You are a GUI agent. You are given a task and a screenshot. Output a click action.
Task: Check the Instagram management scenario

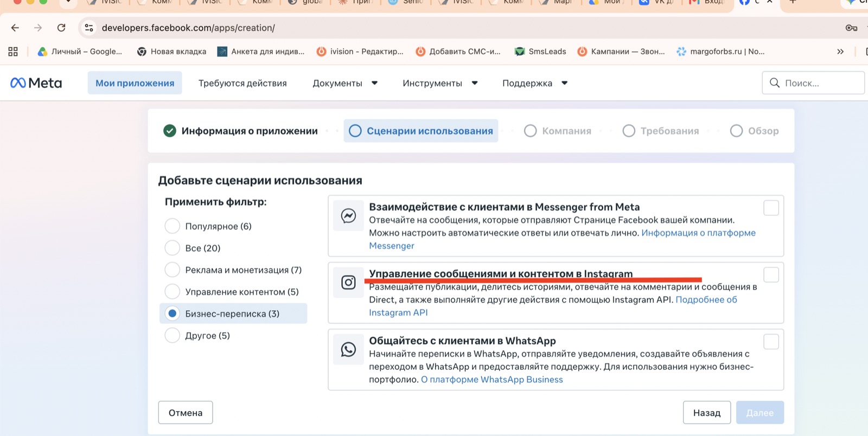[x=771, y=274]
